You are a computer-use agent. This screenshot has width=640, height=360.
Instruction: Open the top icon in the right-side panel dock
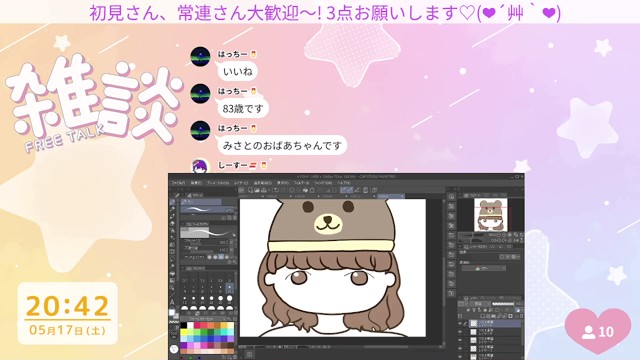tap(451, 197)
